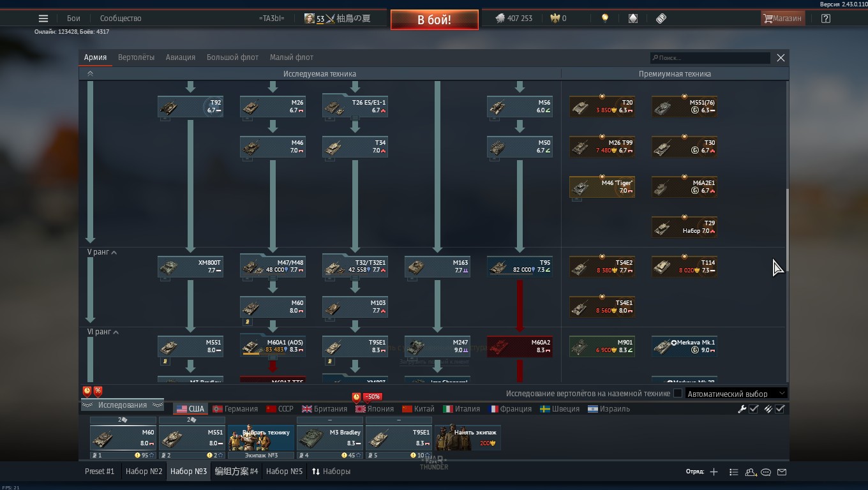This screenshot has height=490, width=868.
Task: Select T95E1 in crew slot 5
Action: (399, 438)
